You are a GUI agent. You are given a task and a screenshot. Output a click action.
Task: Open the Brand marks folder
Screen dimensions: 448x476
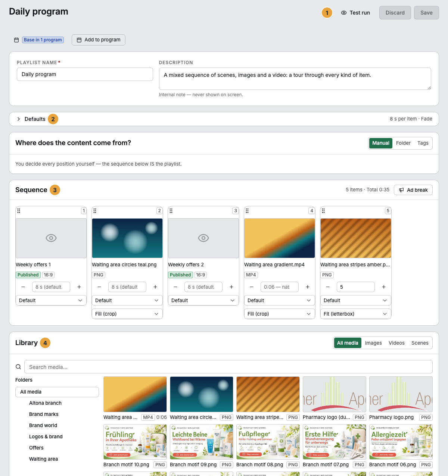click(x=44, y=414)
